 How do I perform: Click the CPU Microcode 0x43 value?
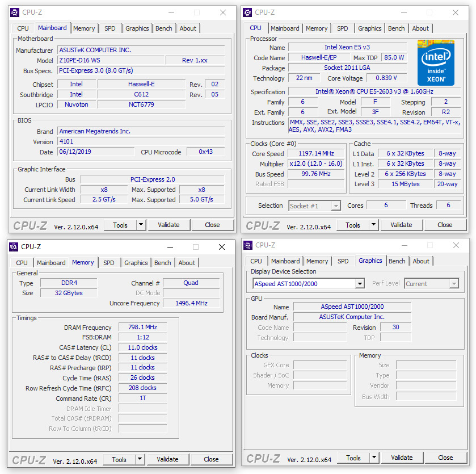pos(206,152)
